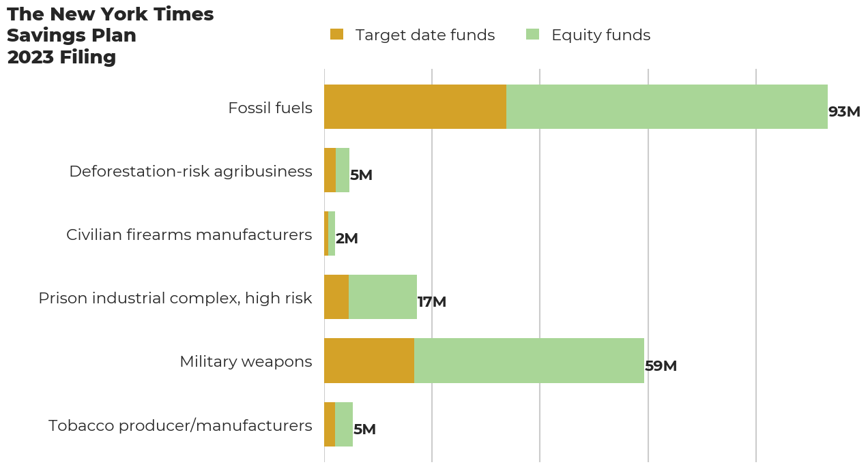Toggle the Target date funds legend label

pos(425,35)
